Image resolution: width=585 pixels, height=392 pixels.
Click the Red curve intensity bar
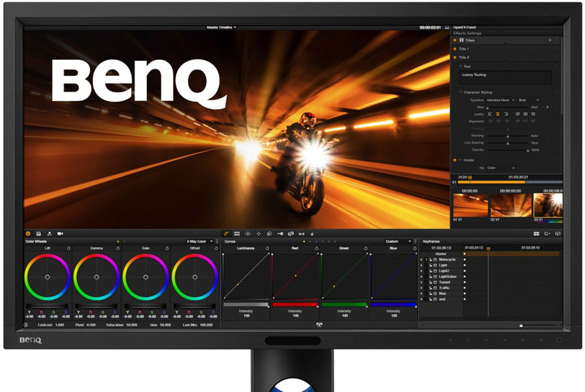[x=295, y=305]
